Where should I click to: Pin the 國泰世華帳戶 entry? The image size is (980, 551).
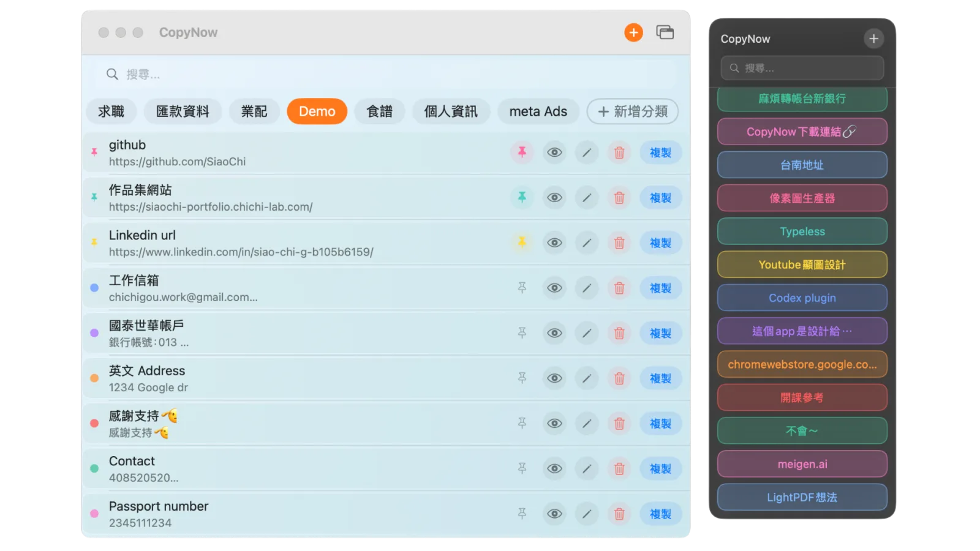coord(522,333)
